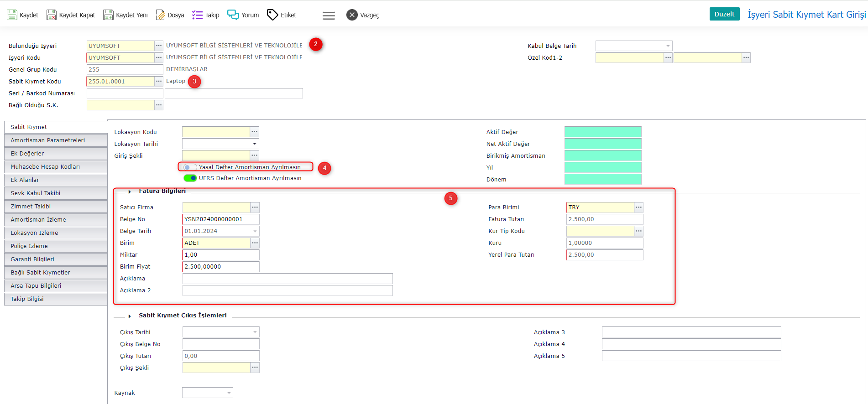Open the Takip list icon
This screenshot has height=404, width=868.
point(197,15)
